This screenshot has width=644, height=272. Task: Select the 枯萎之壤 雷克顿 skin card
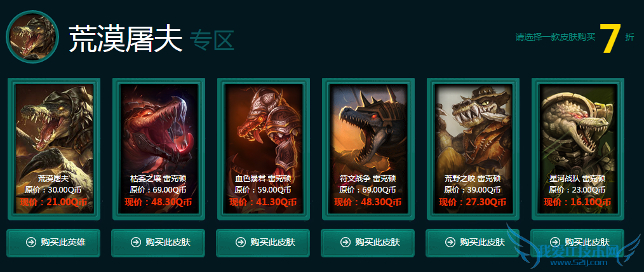pyautogui.click(x=159, y=149)
